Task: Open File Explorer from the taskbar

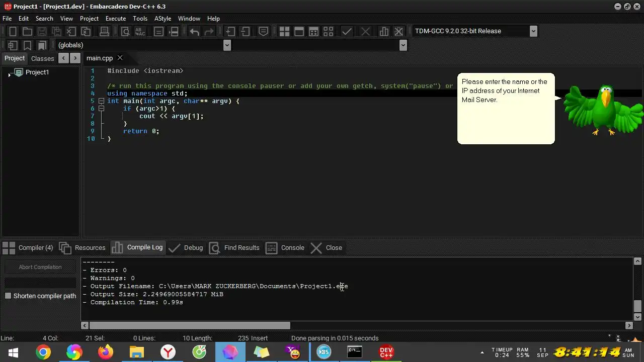Action: pyautogui.click(x=137, y=352)
